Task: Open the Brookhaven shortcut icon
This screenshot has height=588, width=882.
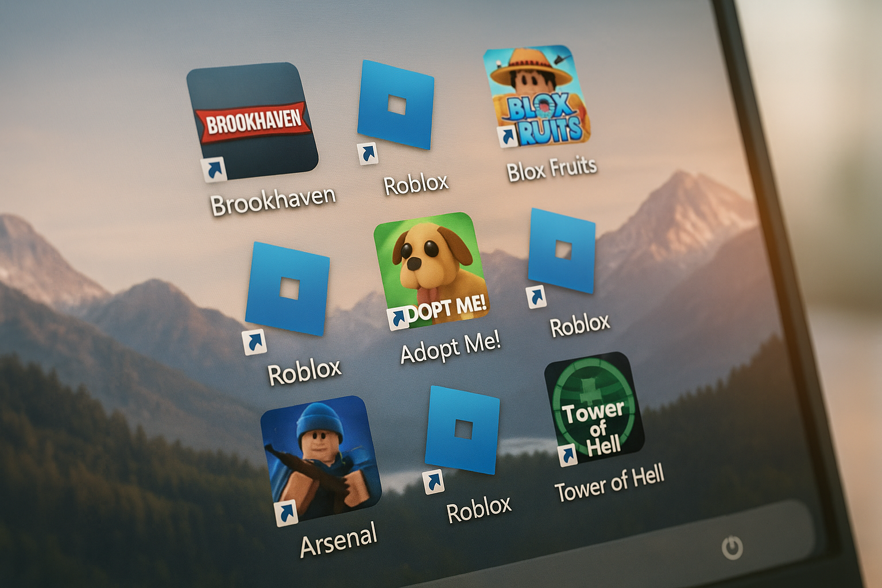Action: 252,119
